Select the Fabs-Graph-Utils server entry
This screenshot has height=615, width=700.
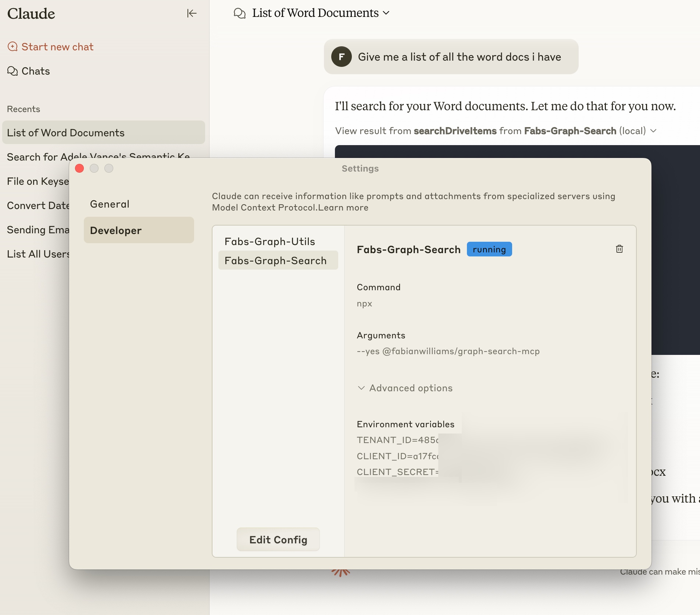[270, 241]
